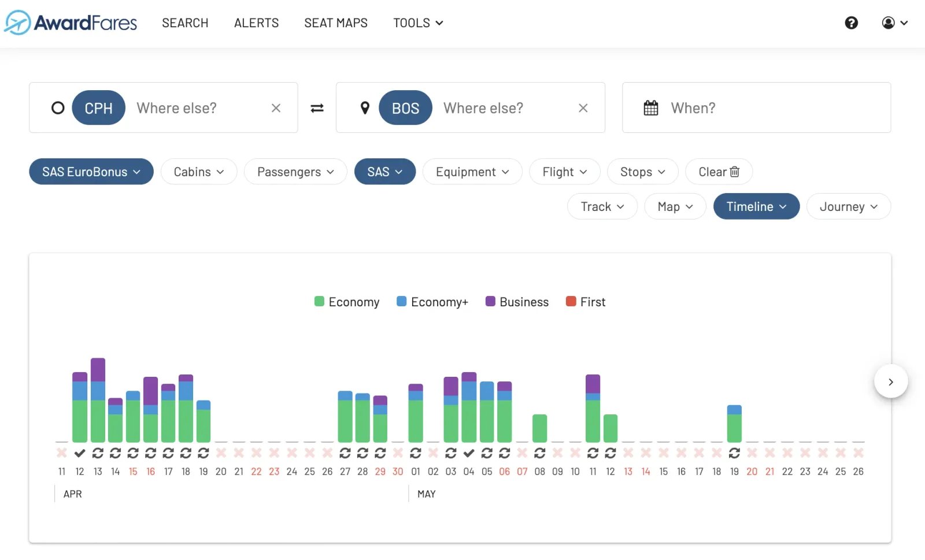Click the checkmark icon under April 12
This screenshot has height=560, width=925.
(80, 453)
